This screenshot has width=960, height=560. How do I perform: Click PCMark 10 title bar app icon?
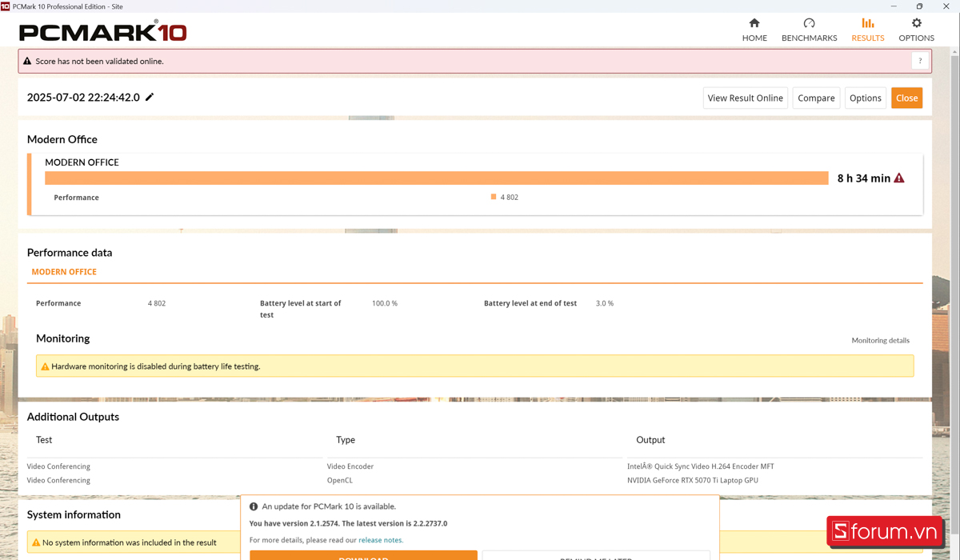pos(6,6)
